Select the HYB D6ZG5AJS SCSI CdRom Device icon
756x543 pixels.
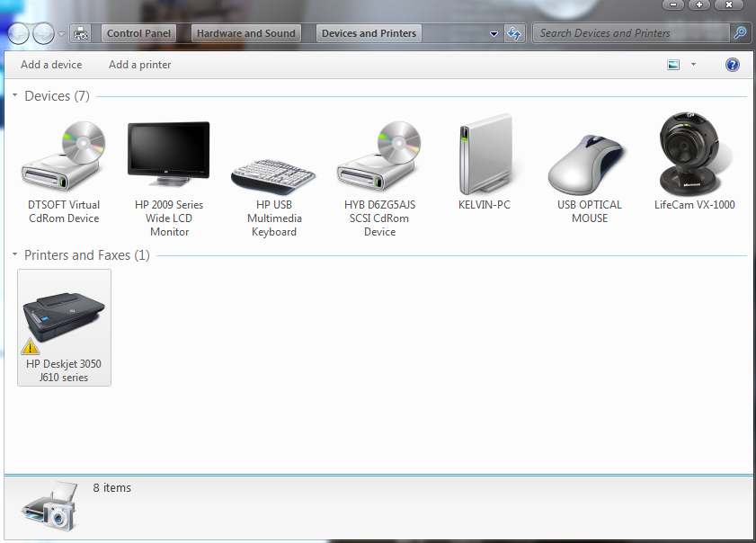[x=379, y=156]
